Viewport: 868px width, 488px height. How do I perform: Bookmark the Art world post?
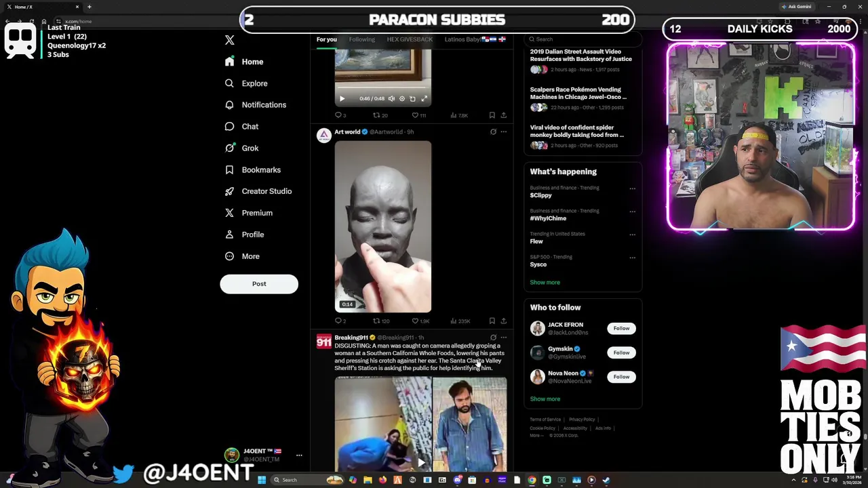point(492,321)
